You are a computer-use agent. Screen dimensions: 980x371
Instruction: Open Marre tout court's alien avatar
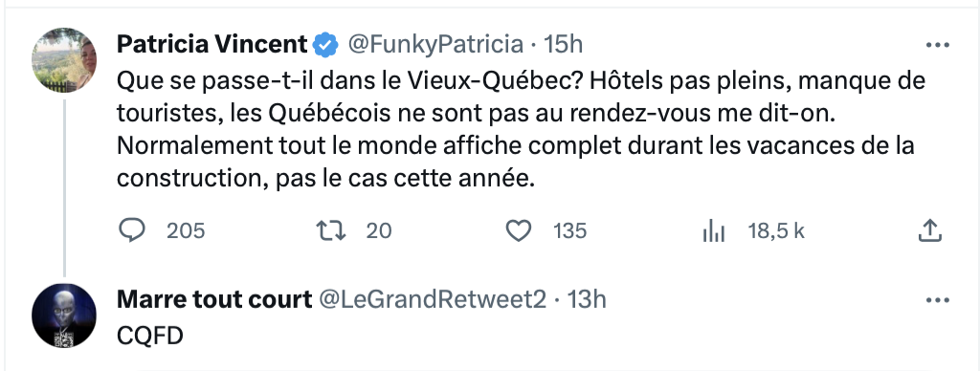[x=64, y=316]
